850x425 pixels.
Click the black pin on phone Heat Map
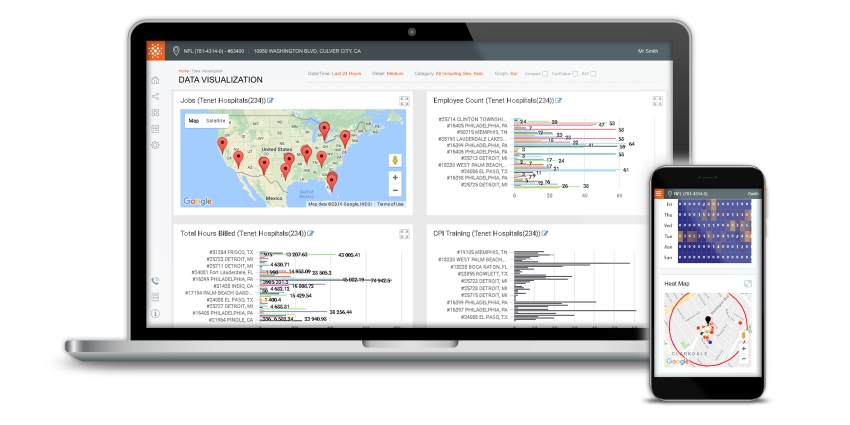pyautogui.click(x=707, y=321)
